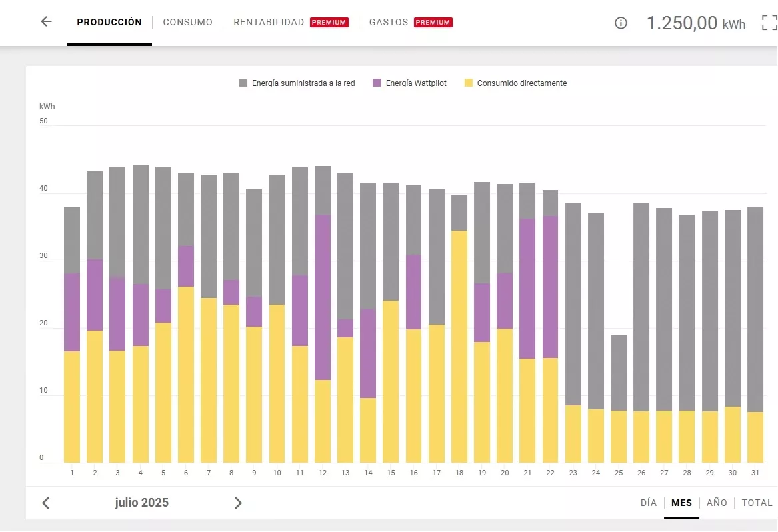Image resolution: width=778 pixels, height=532 pixels.
Task: Show Total time range
Action: pyautogui.click(x=757, y=503)
